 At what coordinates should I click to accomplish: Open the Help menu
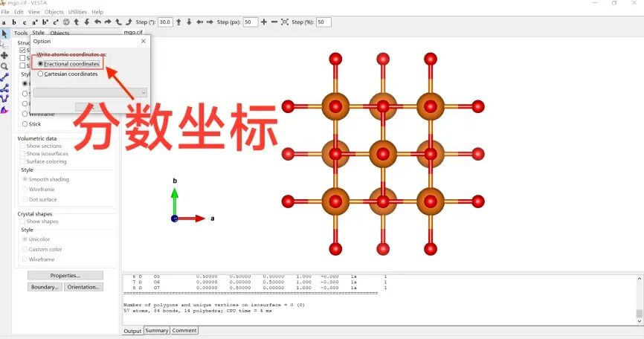pyautogui.click(x=97, y=12)
